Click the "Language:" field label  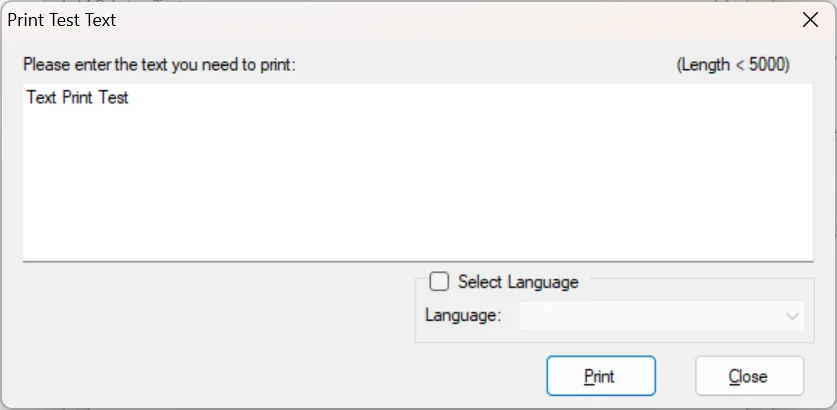coord(462,316)
